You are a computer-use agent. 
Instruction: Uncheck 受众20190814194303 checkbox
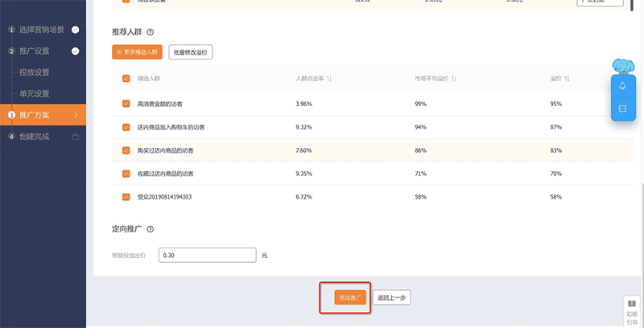126,196
